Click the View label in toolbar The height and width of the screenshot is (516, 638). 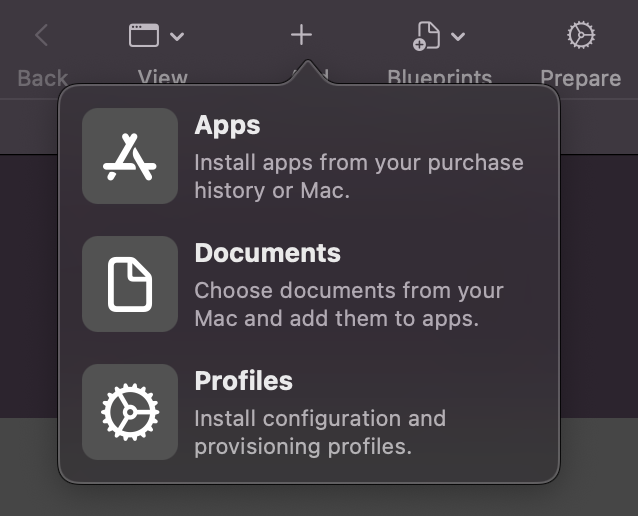click(x=162, y=78)
